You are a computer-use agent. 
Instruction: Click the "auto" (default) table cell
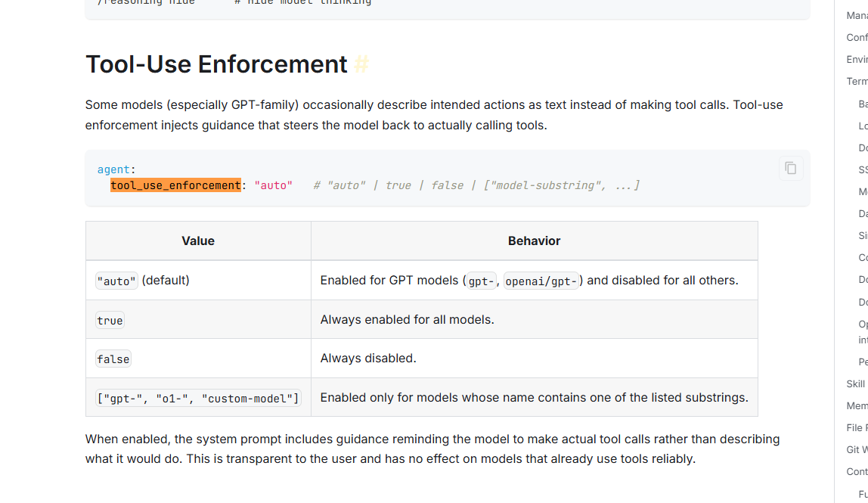(x=143, y=281)
